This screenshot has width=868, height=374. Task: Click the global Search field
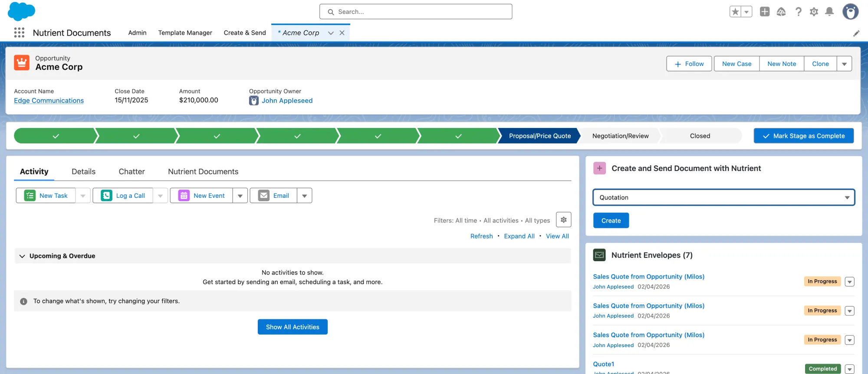pyautogui.click(x=416, y=12)
